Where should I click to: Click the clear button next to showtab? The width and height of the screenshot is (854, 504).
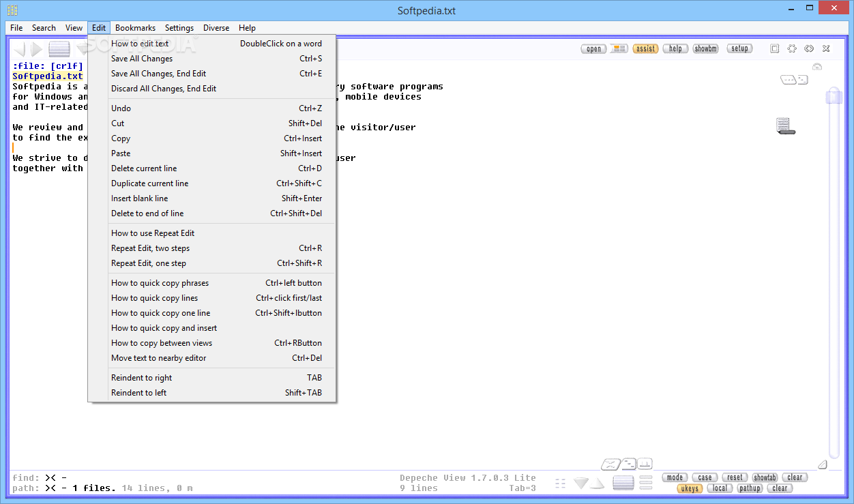tap(795, 477)
